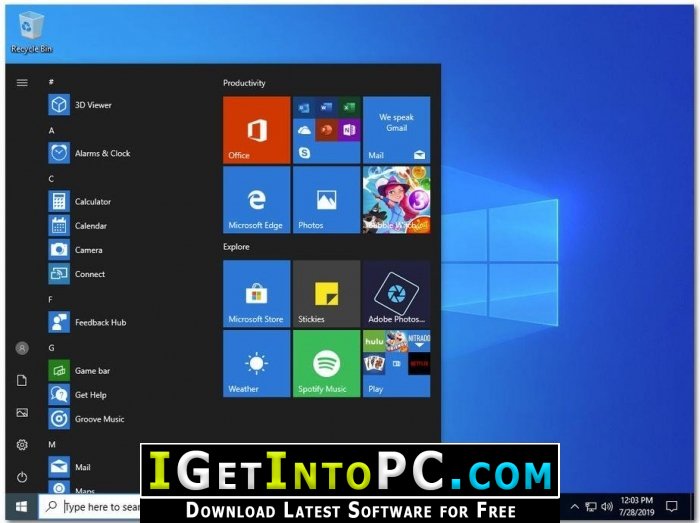Click the taskbar search box
The width and height of the screenshot is (700, 523).
coord(89,506)
